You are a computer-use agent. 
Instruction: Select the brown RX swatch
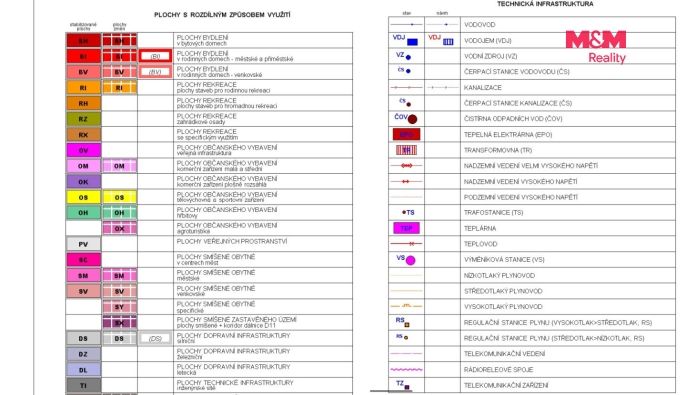[83, 135]
